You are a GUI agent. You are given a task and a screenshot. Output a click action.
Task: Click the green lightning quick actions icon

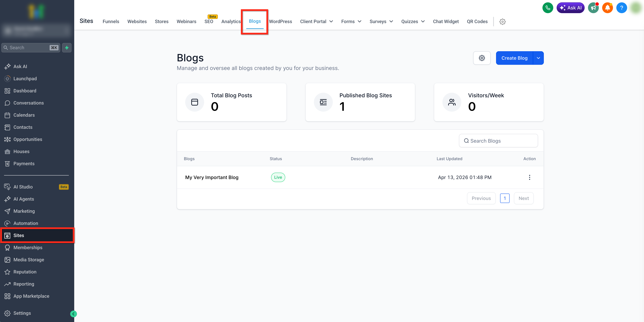(x=67, y=48)
